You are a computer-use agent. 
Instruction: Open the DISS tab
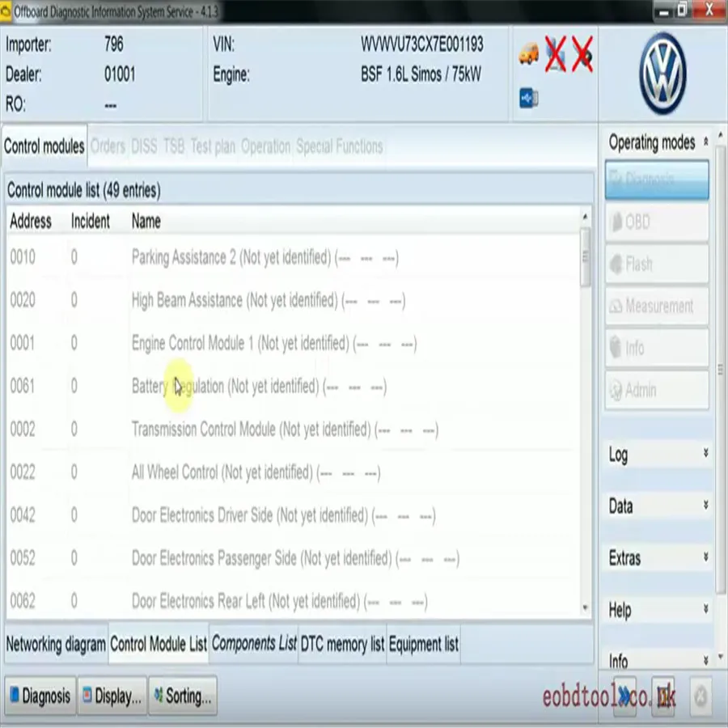[144, 146]
